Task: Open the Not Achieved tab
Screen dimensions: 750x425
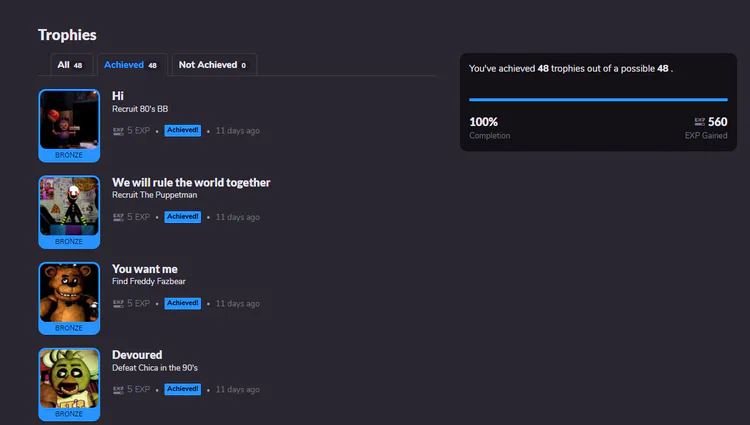Action: pyautogui.click(x=214, y=65)
